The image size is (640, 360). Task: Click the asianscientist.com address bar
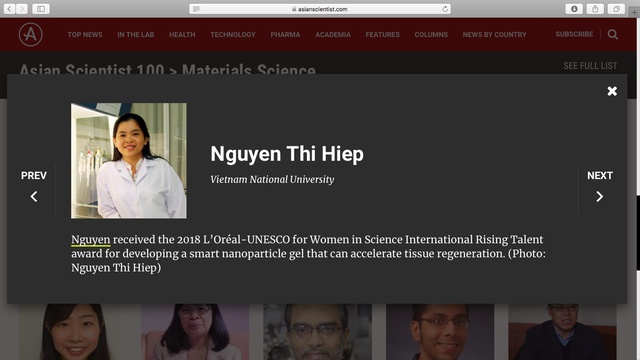320,9
